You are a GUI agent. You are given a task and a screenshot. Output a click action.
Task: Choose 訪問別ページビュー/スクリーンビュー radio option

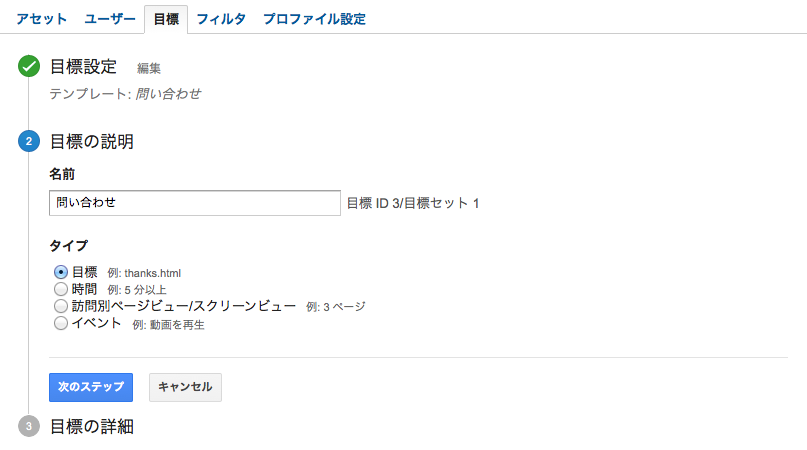(x=61, y=306)
